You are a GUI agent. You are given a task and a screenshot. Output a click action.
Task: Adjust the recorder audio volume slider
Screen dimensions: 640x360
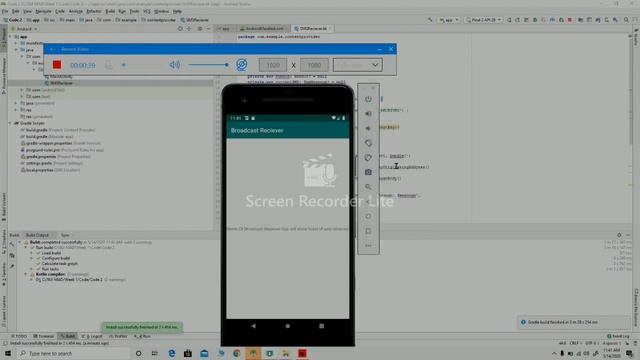(x=208, y=65)
